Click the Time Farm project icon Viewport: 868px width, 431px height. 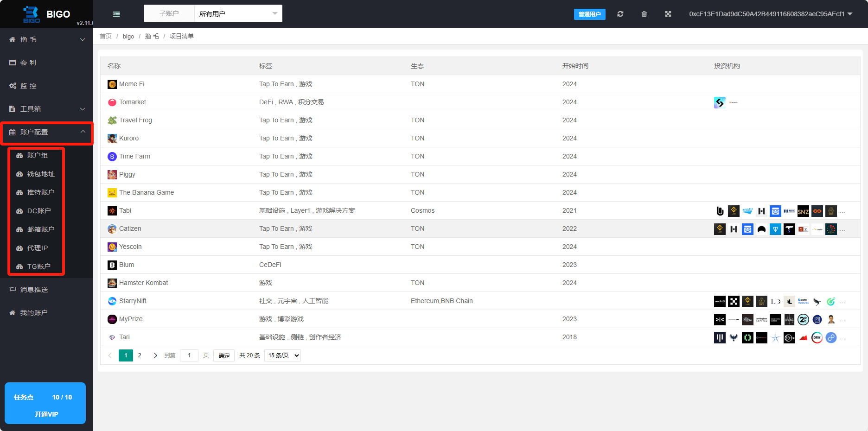(112, 157)
